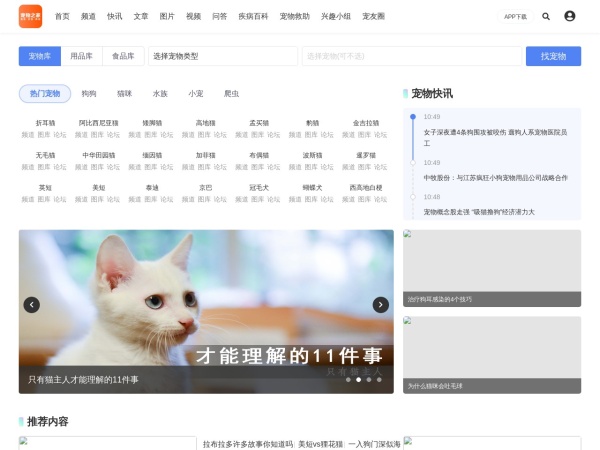
Task: Open 疾病百科 in top navigation
Action: [252, 16]
